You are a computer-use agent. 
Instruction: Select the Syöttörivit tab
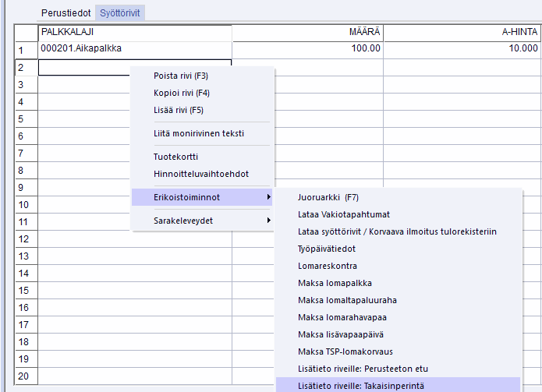pyautogui.click(x=121, y=14)
